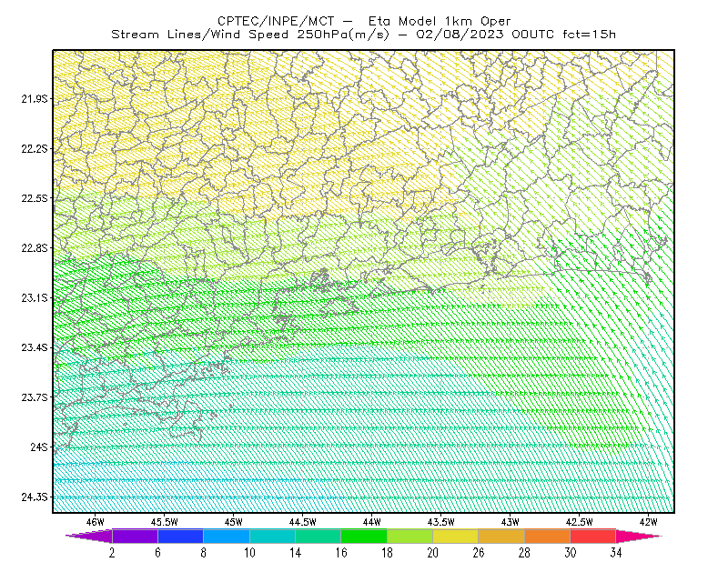Viewport: 728px width, 562px height.
Task: Click the purple colorbar segment after 2
Action: pyautogui.click(x=135, y=536)
